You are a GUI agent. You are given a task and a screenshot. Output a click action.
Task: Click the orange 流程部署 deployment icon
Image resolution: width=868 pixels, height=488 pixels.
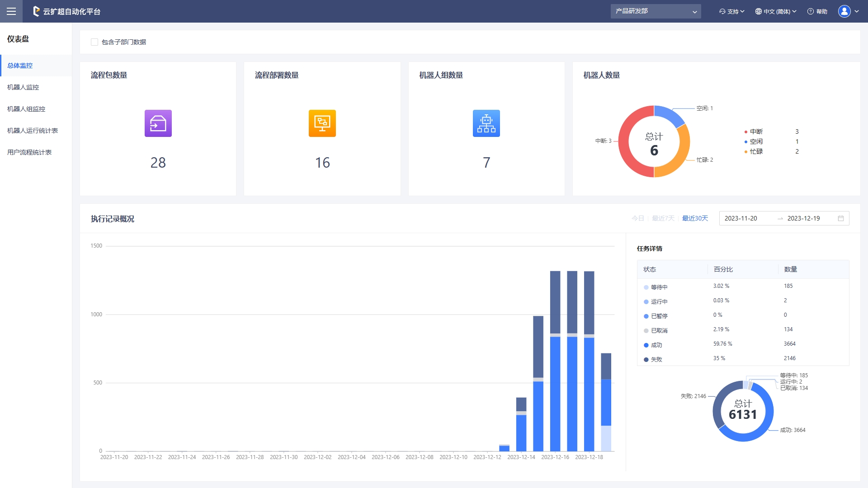pos(322,123)
